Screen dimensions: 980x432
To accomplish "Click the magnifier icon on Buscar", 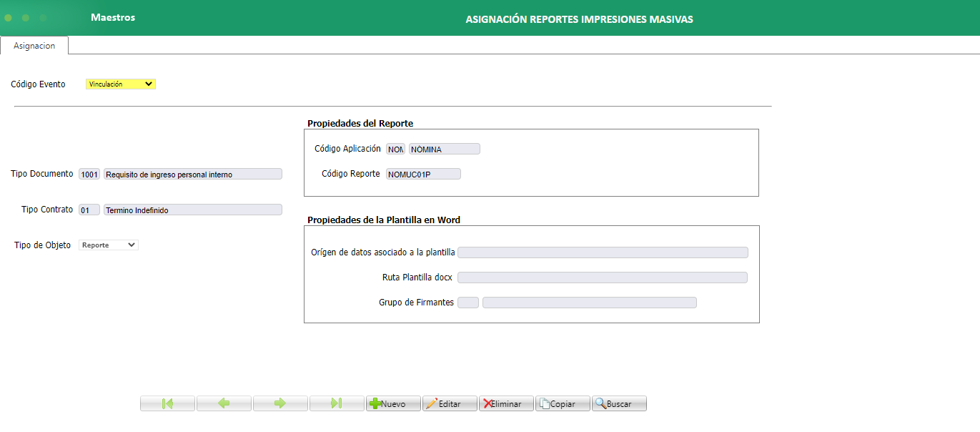I will (x=600, y=403).
